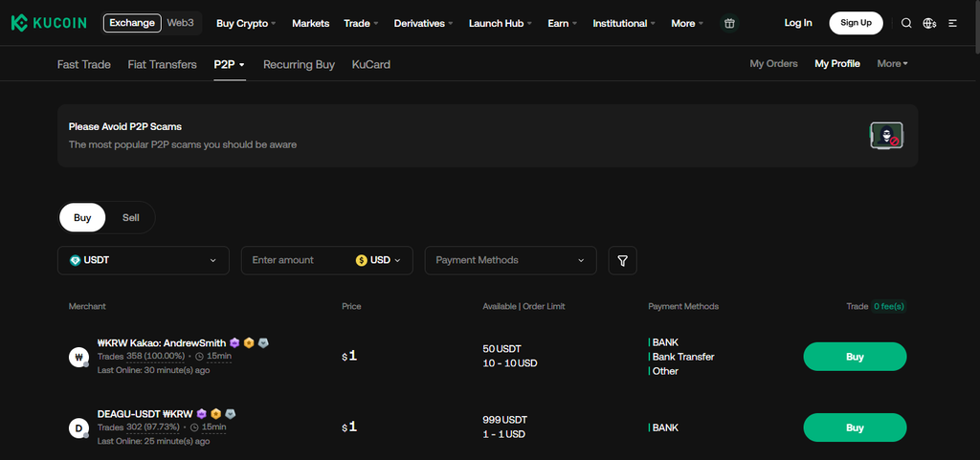Click the KuCoin logo

click(x=48, y=23)
